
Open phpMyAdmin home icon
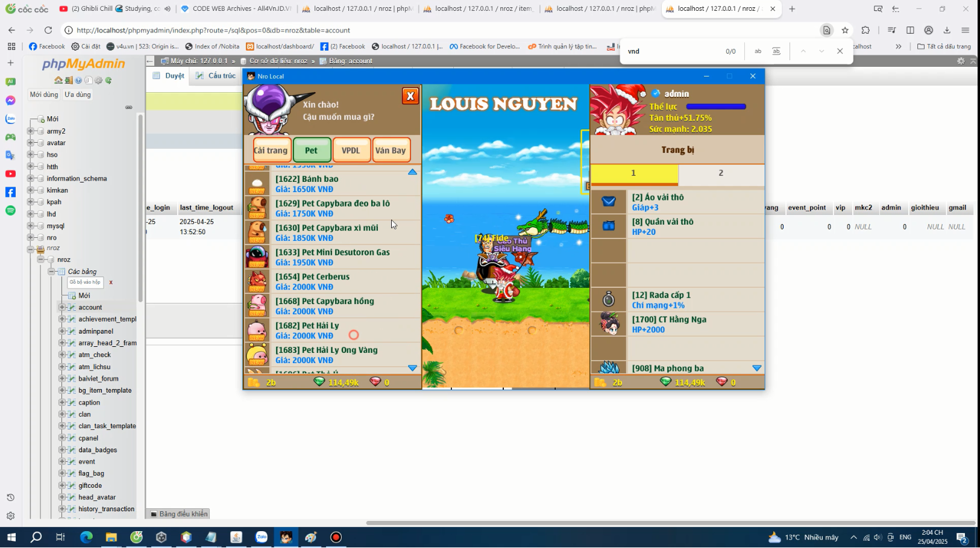click(58, 80)
